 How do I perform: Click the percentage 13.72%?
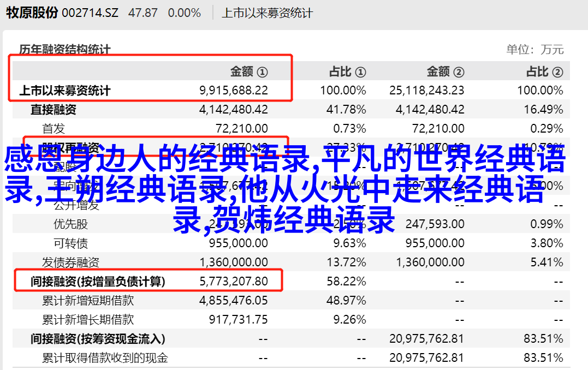[x=346, y=262]
